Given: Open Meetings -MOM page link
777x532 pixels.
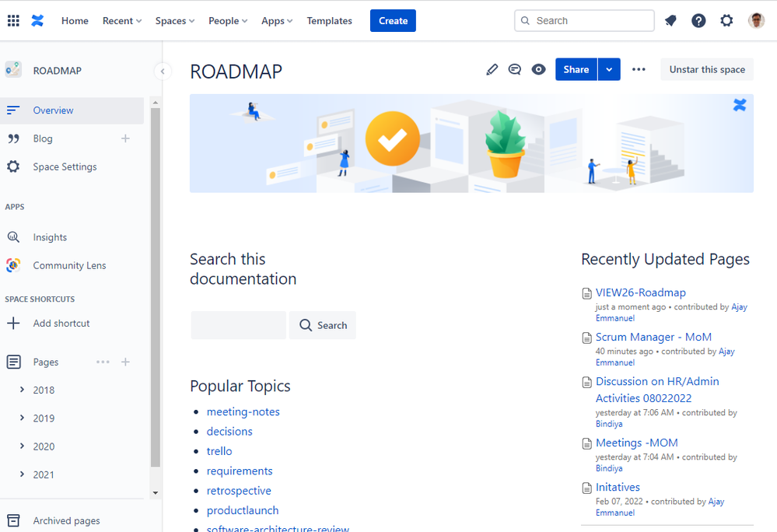Looking at the screenshot, I should (637, 443).
